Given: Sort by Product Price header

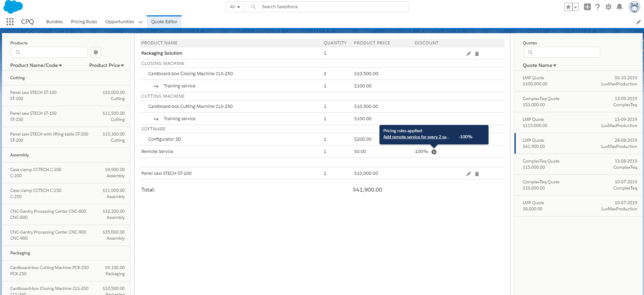Looking at the screenshot, I should click(x=107, y=65).
